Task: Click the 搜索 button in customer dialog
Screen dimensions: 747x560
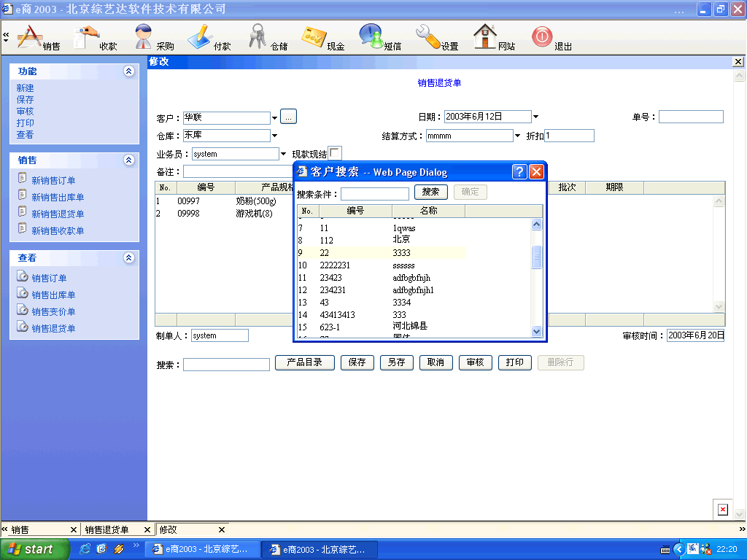Action: coord(430,192)
